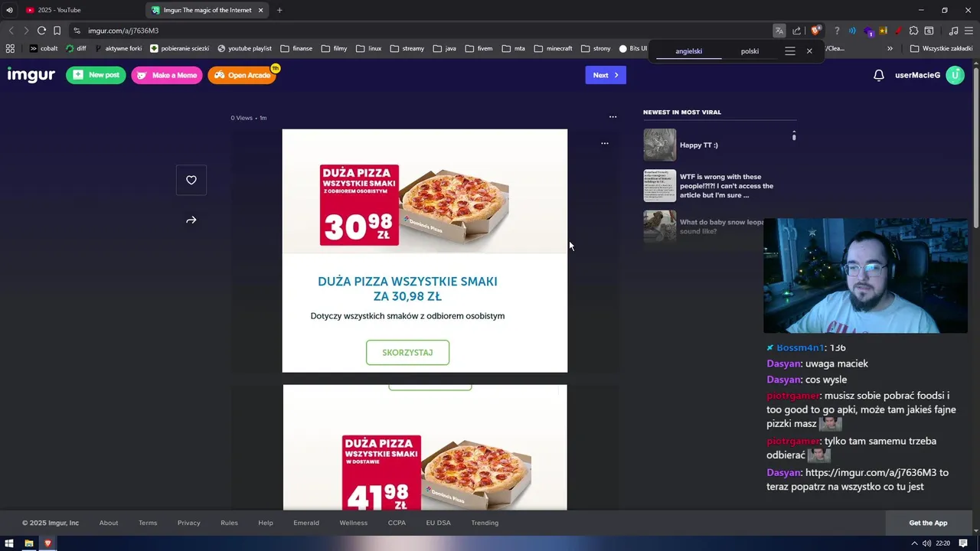
Task: Click the New post button
Action: point(96,75)
